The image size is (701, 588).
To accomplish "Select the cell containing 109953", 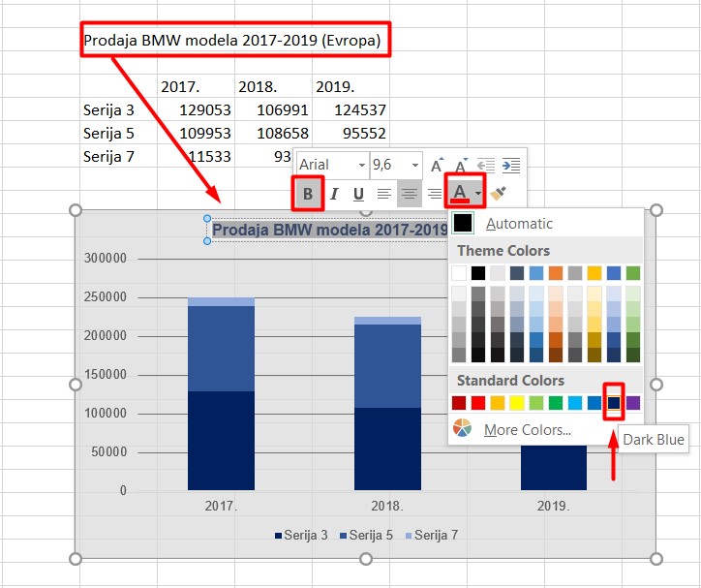I will (x=196, y=133).
